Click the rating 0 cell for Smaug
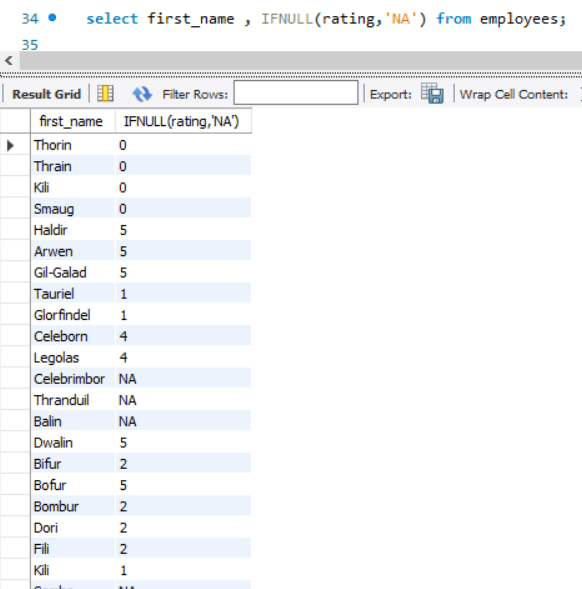 click(183, 208)
